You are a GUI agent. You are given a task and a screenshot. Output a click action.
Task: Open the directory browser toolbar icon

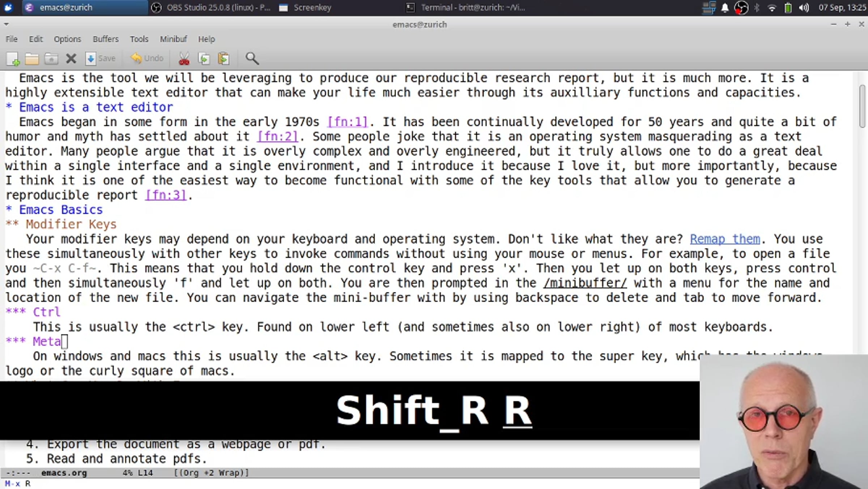tap(51, 59)
